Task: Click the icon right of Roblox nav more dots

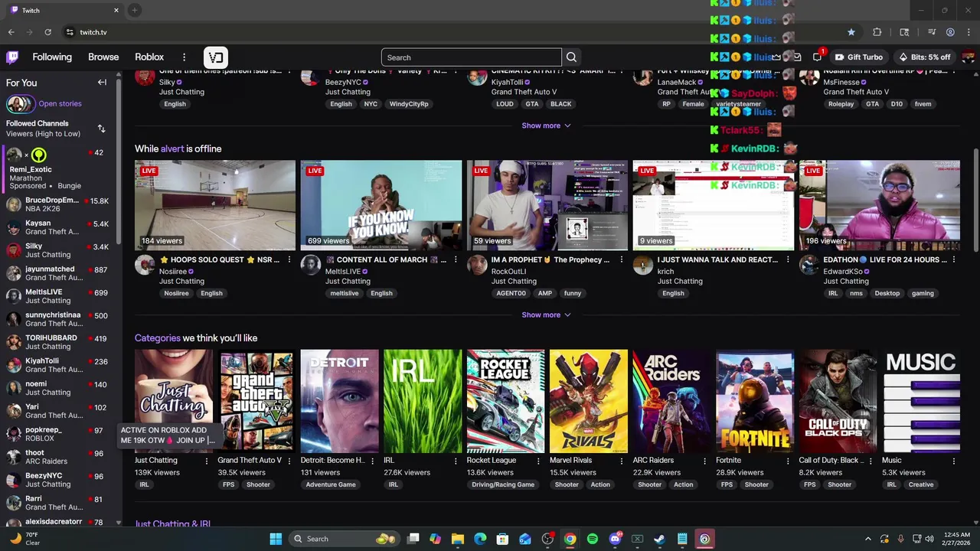Action: click(216, 57)
